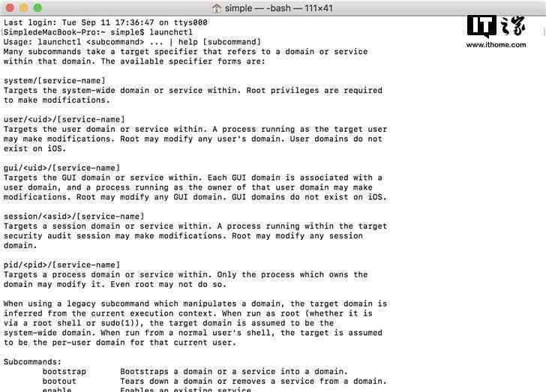
Task: Select the 'pid/<pid>/[service-name]' specifier text
Action: (61, 265)
